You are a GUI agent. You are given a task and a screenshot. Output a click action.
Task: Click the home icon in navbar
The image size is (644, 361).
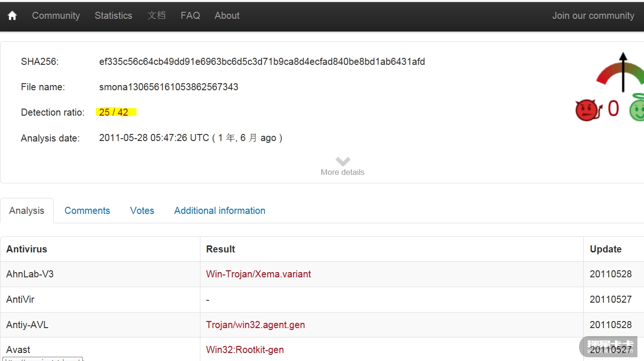(x=12, y=16)
